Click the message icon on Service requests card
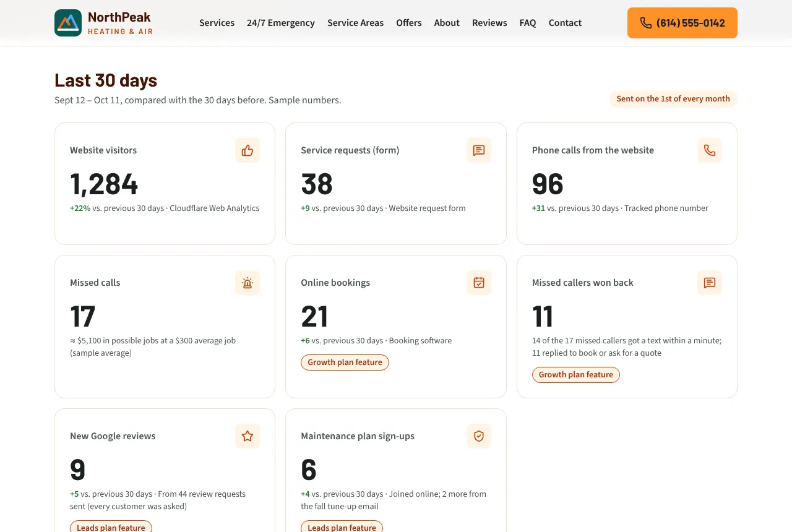The image size is (792, 532). [x=479, y=150]
